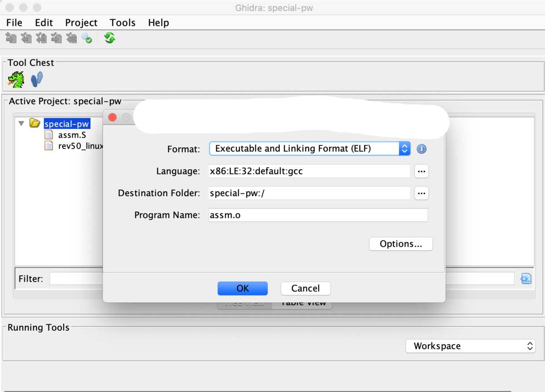Launch the CodeBrowser dragon tool
545x392 pixels.
click(16, 79)
